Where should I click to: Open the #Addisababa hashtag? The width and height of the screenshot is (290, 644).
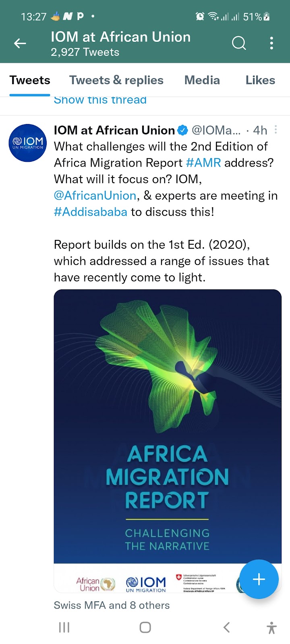91,212
